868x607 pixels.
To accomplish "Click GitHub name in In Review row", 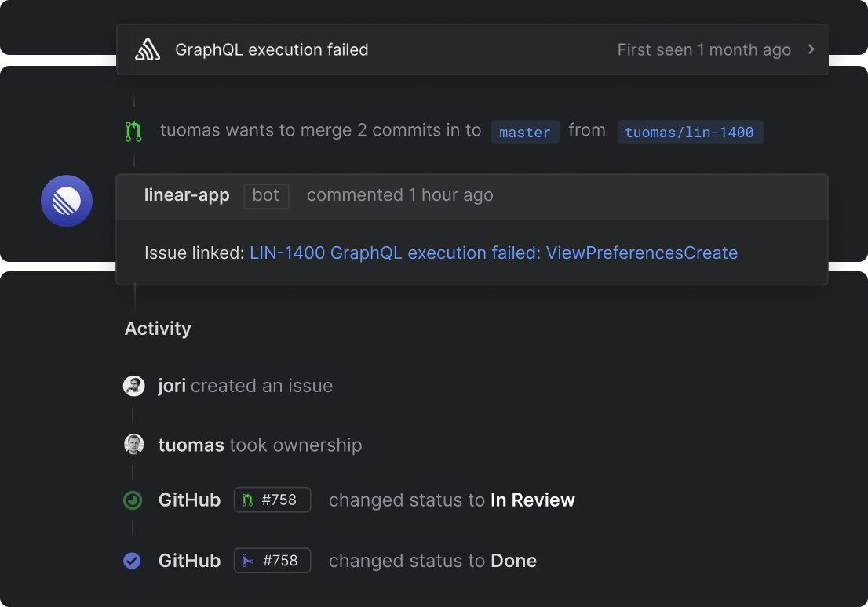I will 189,500.
